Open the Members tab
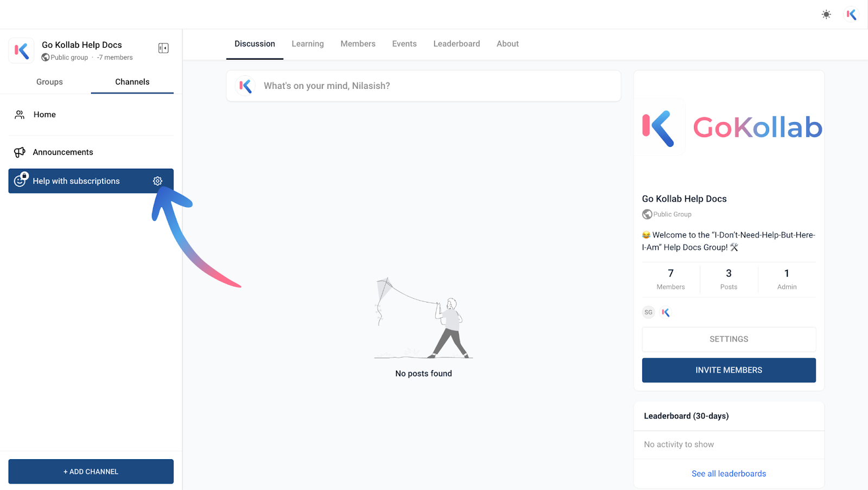This screenshot has height=490, width=868. 358,44
